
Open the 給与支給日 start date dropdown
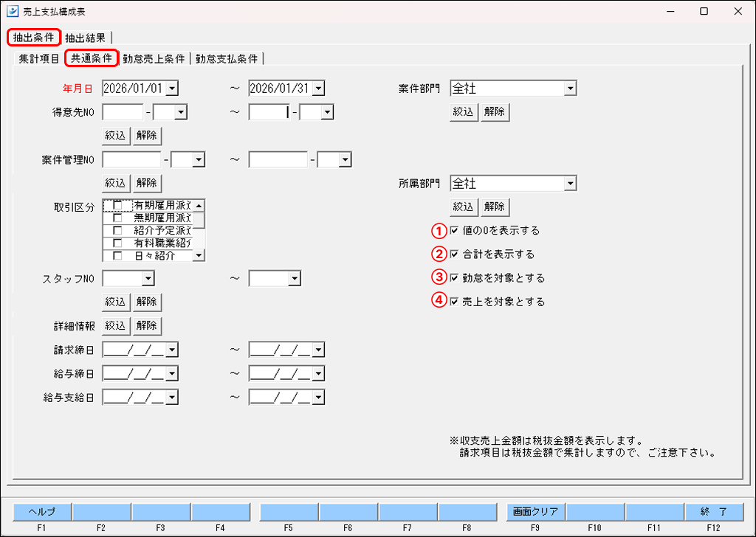click(x=172, y=398)
